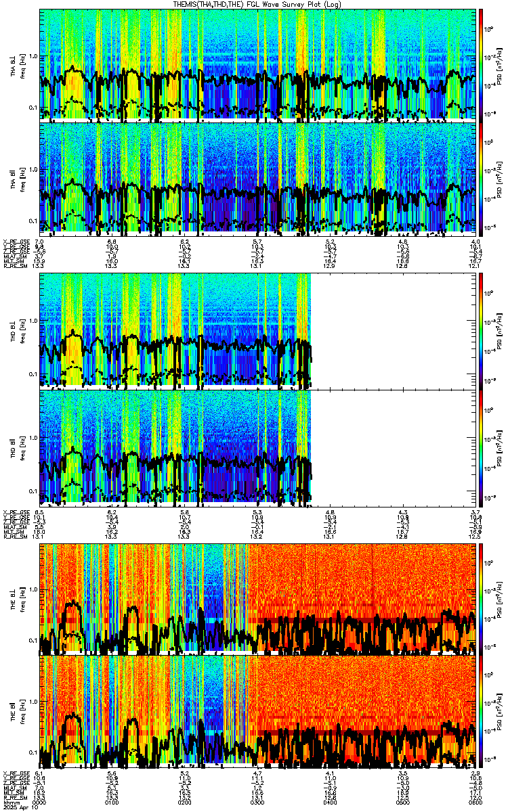
Task: Click the 0200 time tick label
Action: click(x=185, y=803)
